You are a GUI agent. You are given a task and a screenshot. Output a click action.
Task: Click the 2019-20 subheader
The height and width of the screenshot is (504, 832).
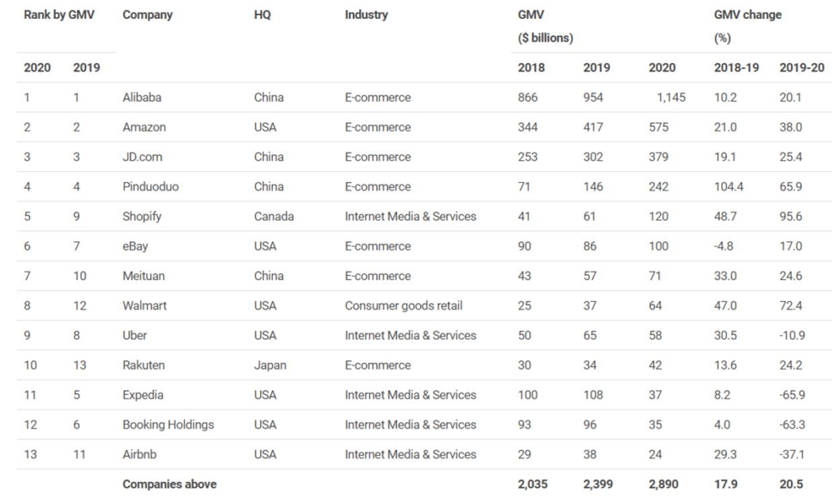[802, 67]
